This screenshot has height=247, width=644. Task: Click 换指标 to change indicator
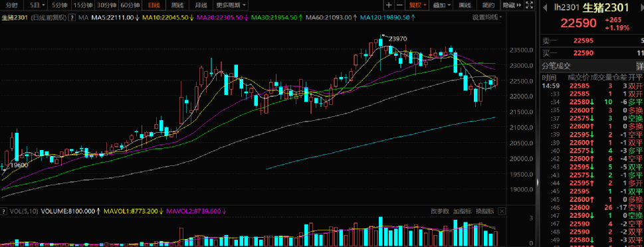(484, 211)
